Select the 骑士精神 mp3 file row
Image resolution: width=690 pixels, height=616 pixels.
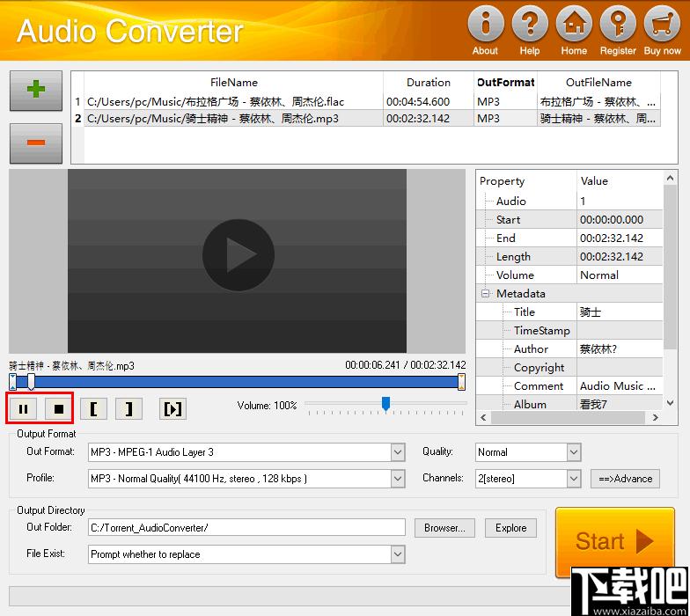pos(368,118)
